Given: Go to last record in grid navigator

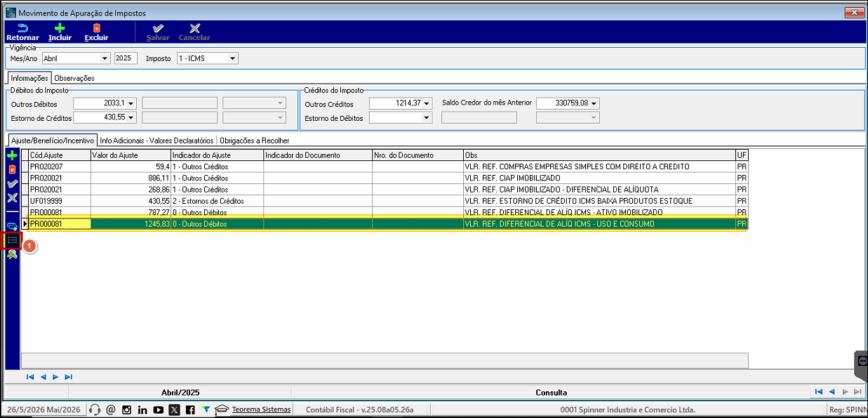Looking at the screenshot, I should (68, 377).
